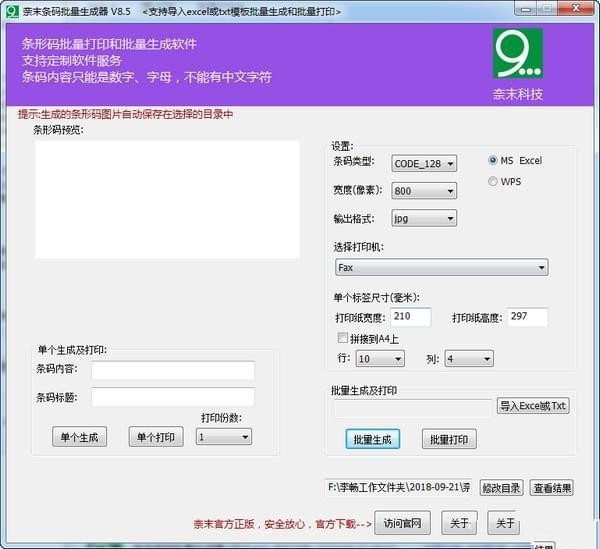This screenshot has width=600, height=549.
Task: Click 修改目录 to change directory
Action: click(x=501, y=488)
